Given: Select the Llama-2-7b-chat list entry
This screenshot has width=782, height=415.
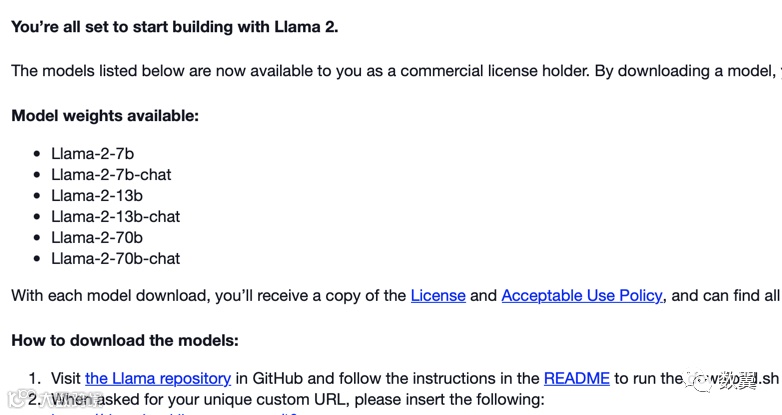Looking at the screenshot, I should (x=111, y=175).
